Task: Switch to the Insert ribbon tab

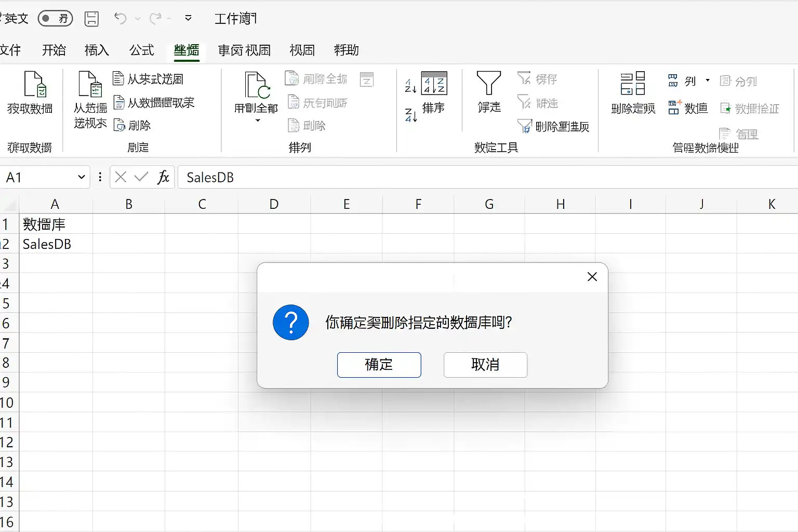Action: 97,50
